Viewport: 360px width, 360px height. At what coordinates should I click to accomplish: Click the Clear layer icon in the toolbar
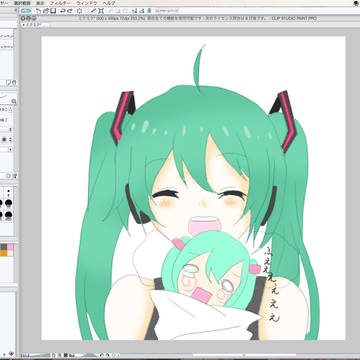(x=80, y=11)
